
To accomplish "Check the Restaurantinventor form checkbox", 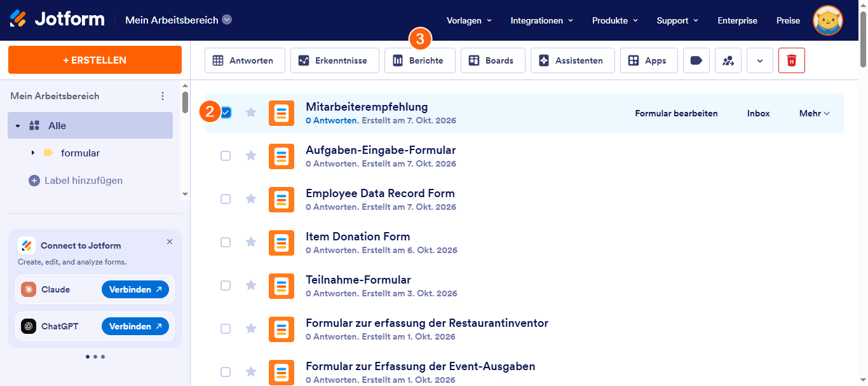I will pos(226,329).
